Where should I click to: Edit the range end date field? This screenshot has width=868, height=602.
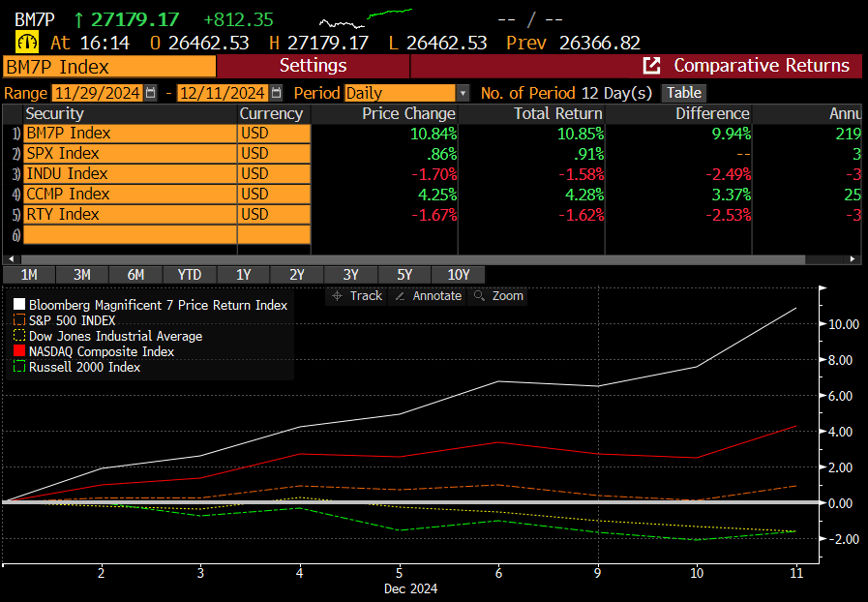click(x=224, y=93)
